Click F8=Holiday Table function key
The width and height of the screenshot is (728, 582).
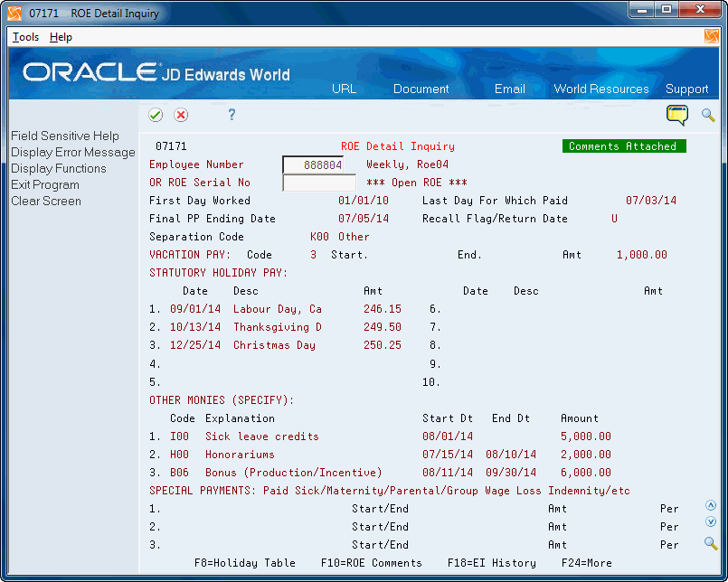coord(245,563)
